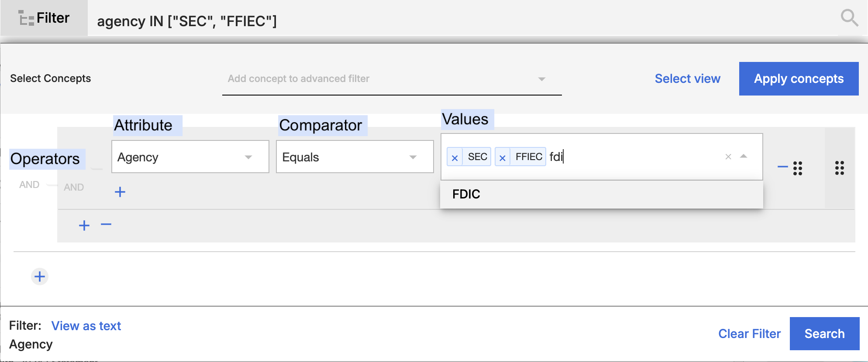Remove the SEC value tag
This screenshot has height=362, width=868.
click(455, 157)
